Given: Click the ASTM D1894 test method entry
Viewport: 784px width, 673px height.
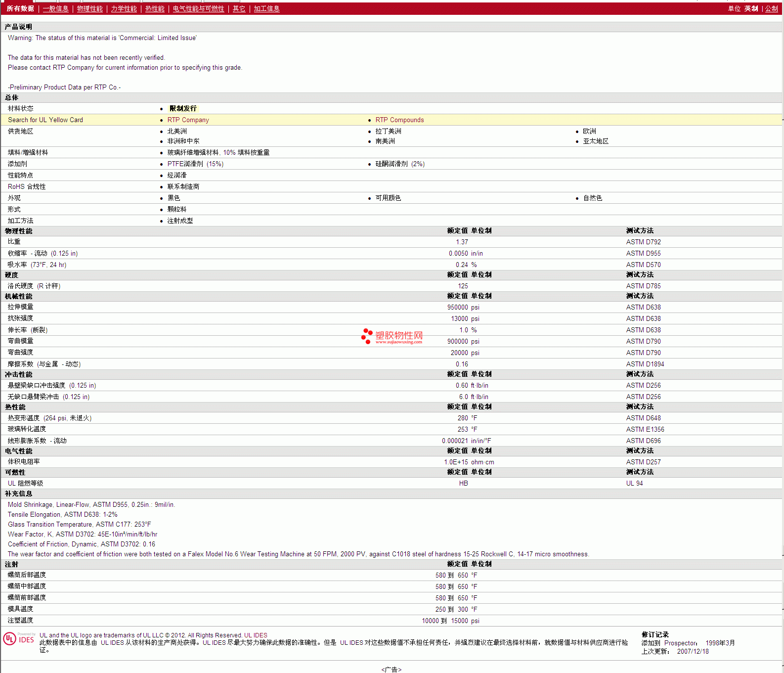Looking at the screenshot, I should point(645,364).
